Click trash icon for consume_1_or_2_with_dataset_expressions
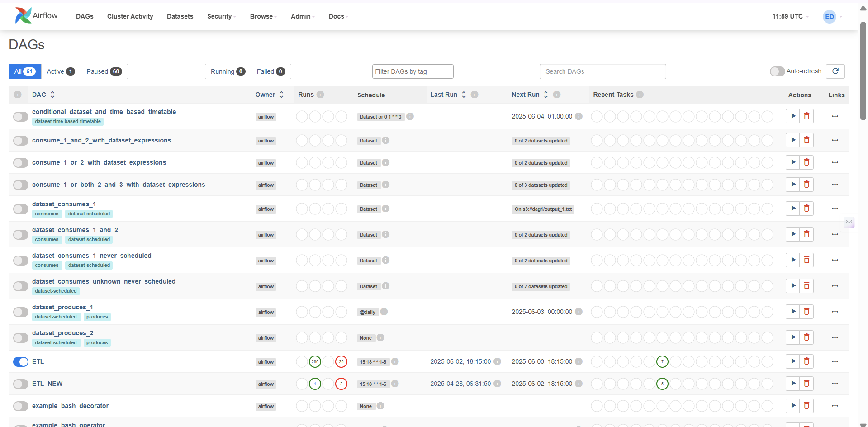Viewport: 868px width, 427px height. pos(806,162)
